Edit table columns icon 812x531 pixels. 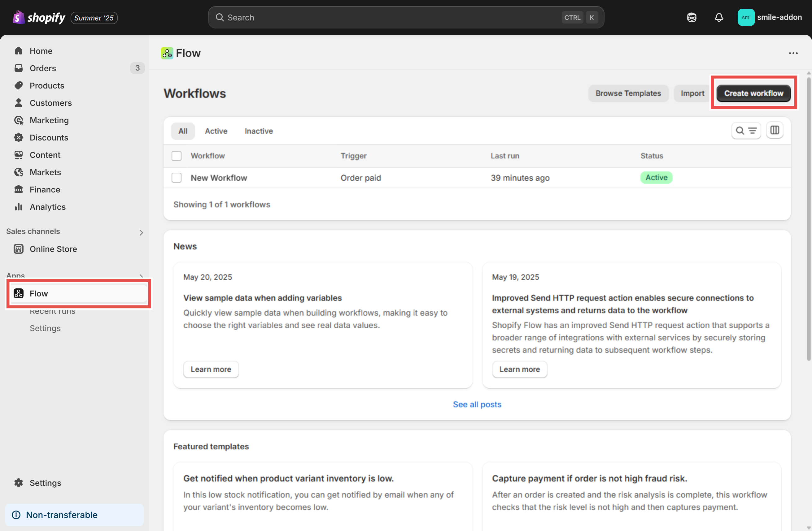coord(775,130)
